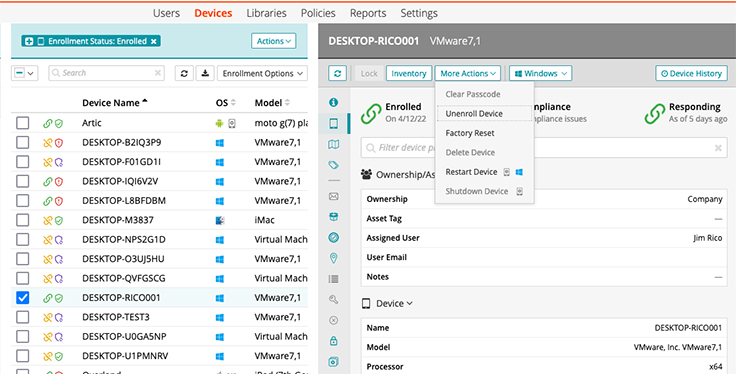This screenshot has width=736, height=374.
Task: Choose Restart Device from the menu
Action: pyautogui.click(x=471, y=172)
